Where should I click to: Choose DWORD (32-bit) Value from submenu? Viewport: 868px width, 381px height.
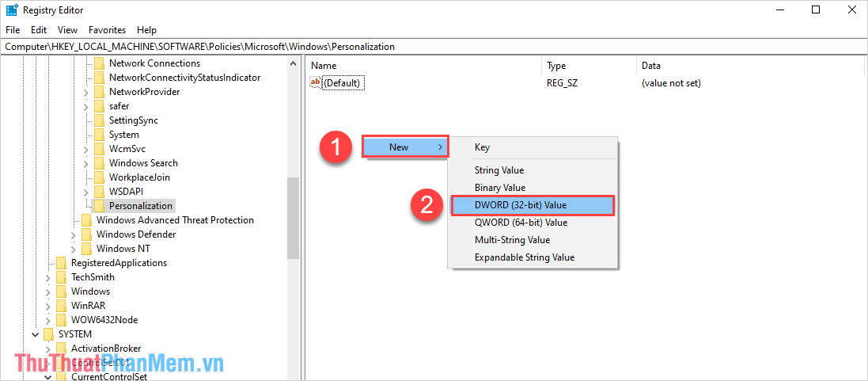tap(520, 205)
